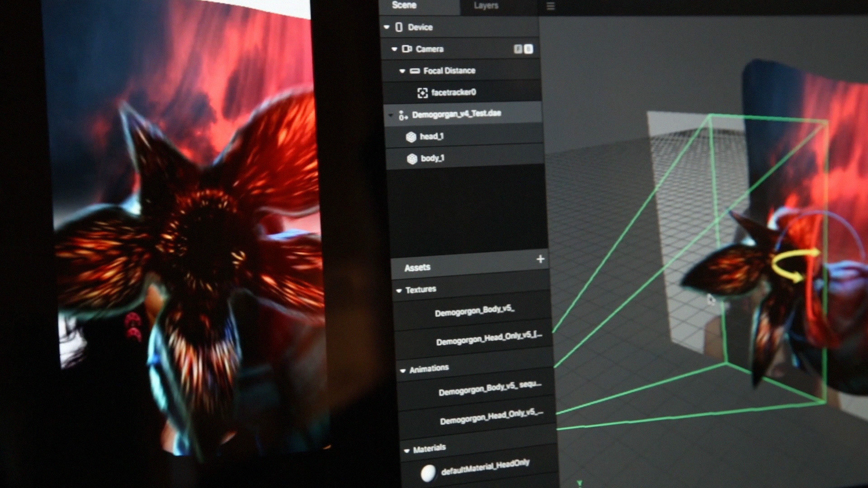Toggle the Camera B back button

[x=528, y=49]
